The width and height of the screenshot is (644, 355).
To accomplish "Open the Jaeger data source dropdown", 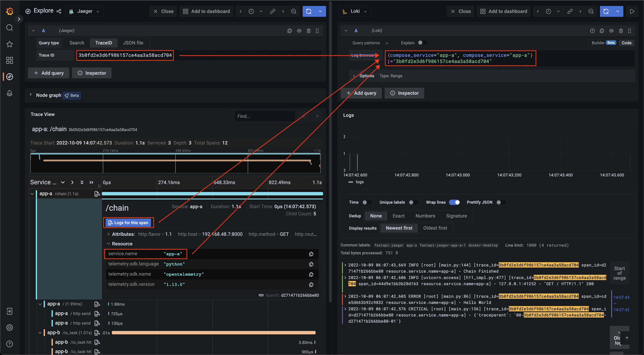I will pos(85,11).
